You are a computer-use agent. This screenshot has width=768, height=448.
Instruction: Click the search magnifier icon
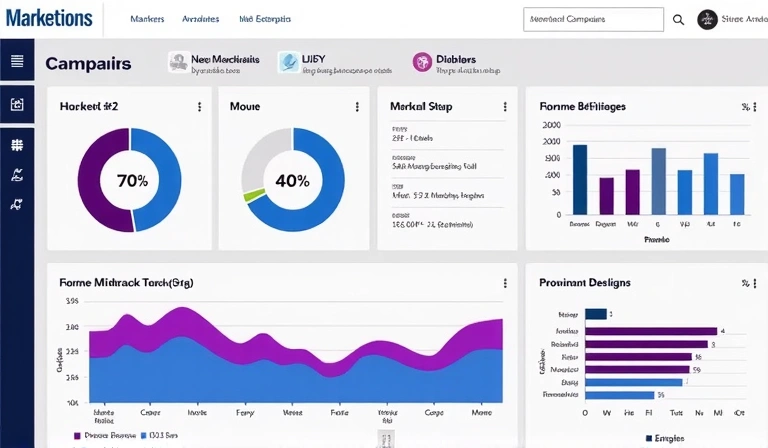click(679, 20)
